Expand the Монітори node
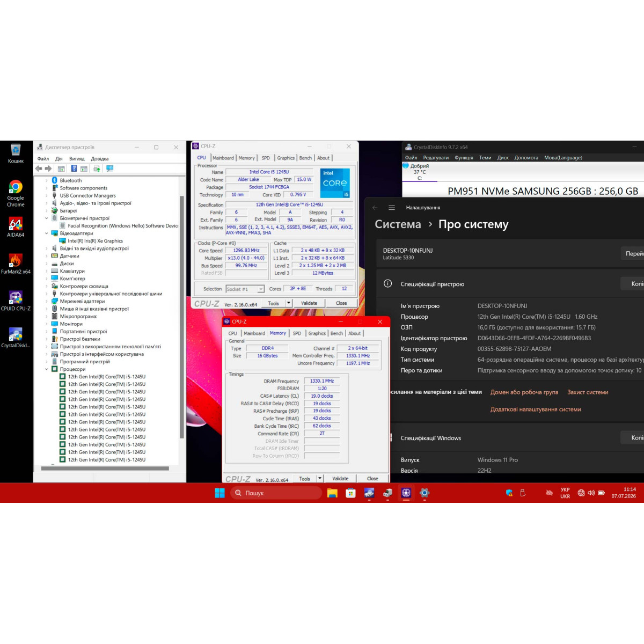 pos(47,324)
